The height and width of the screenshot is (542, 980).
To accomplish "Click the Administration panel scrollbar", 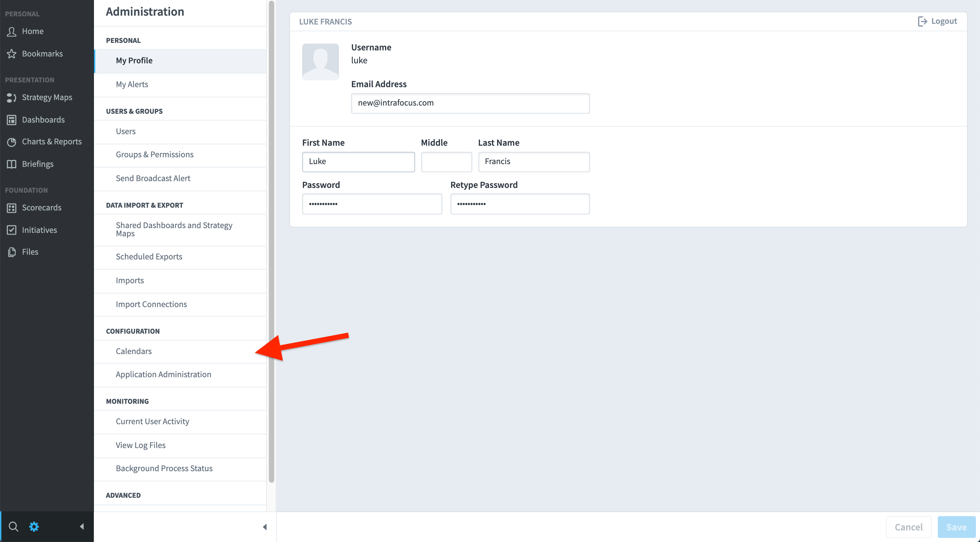I will (x=271, y=242).
